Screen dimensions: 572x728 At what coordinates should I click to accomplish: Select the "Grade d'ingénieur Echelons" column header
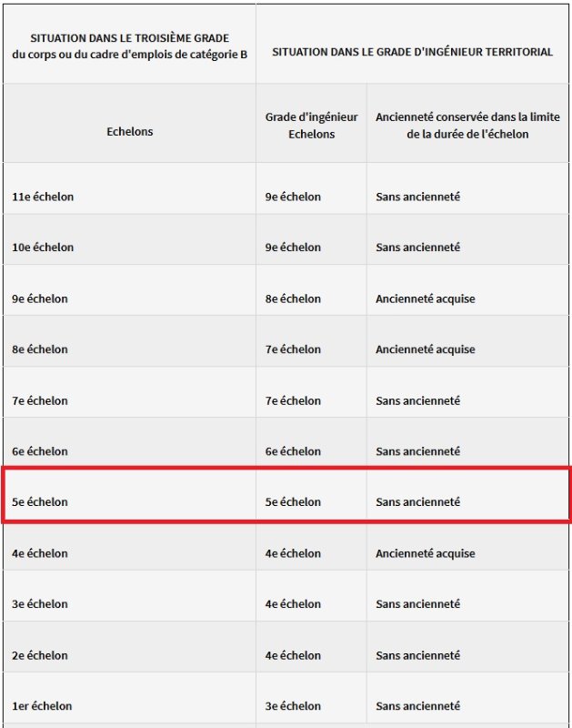[x=311, y=126]
